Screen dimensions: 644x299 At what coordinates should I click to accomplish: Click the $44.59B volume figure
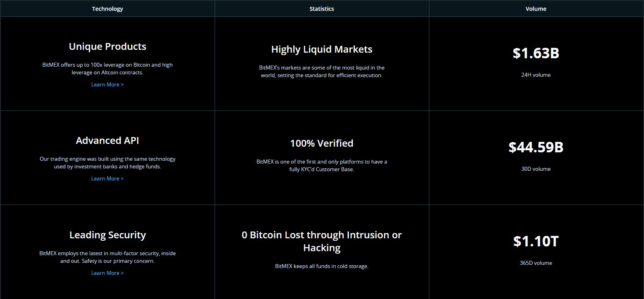[536, 147]
